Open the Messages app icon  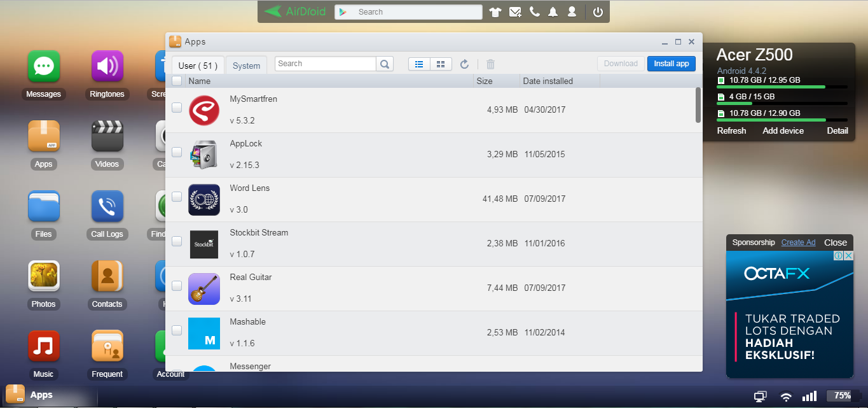click(43, 67)
